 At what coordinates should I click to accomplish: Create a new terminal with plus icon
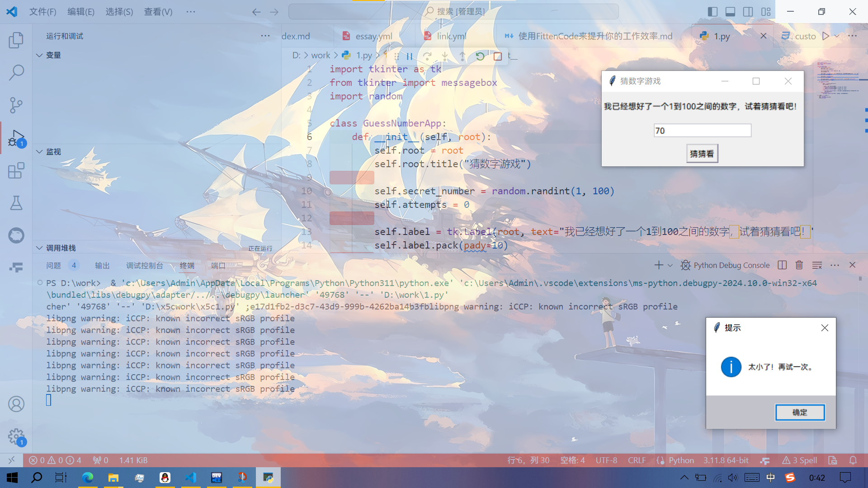pos(659,265)
